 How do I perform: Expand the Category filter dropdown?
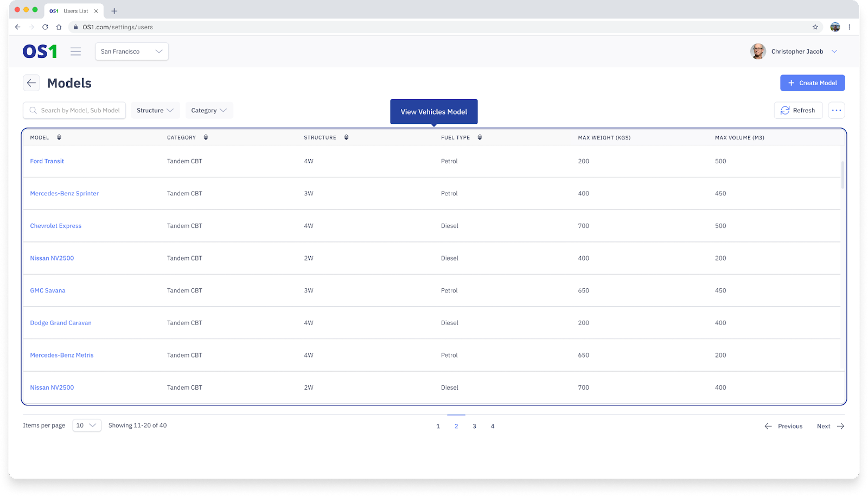(x=209, y=110)
